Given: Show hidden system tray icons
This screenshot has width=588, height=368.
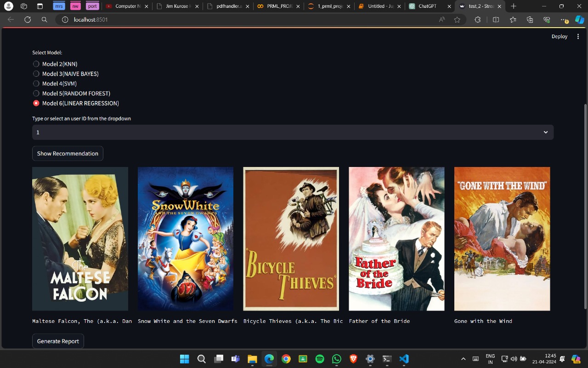Looking at the screenshot, I should (x=463, y=359).
